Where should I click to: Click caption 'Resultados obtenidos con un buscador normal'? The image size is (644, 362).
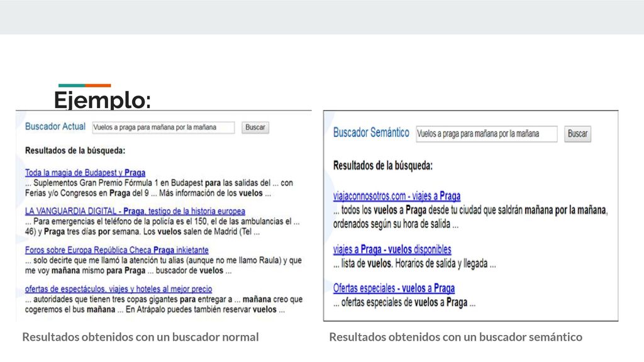140,337
